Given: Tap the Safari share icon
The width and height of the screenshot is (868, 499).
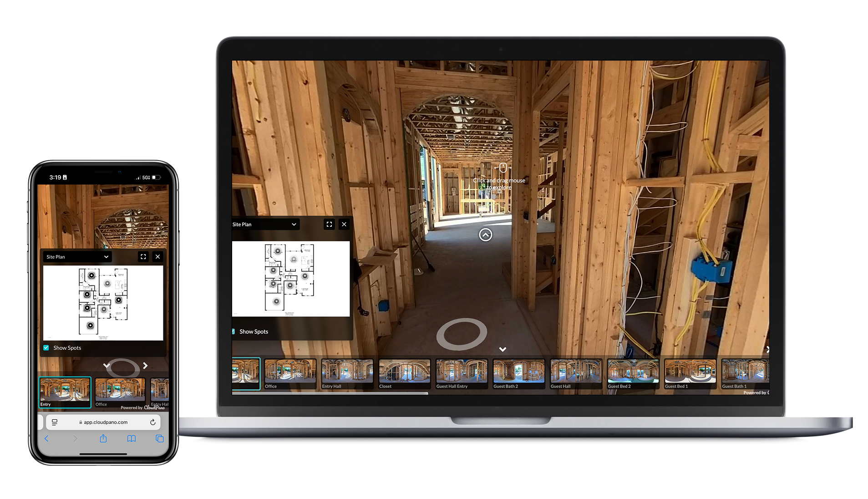Looking at the screenshot, I should point(103,439).
